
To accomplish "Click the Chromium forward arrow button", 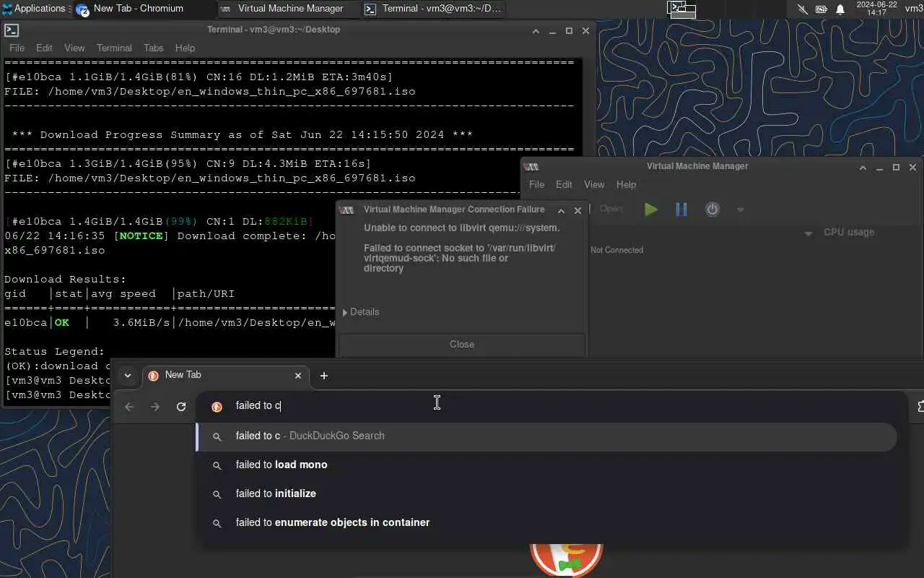I will (155, 407).
